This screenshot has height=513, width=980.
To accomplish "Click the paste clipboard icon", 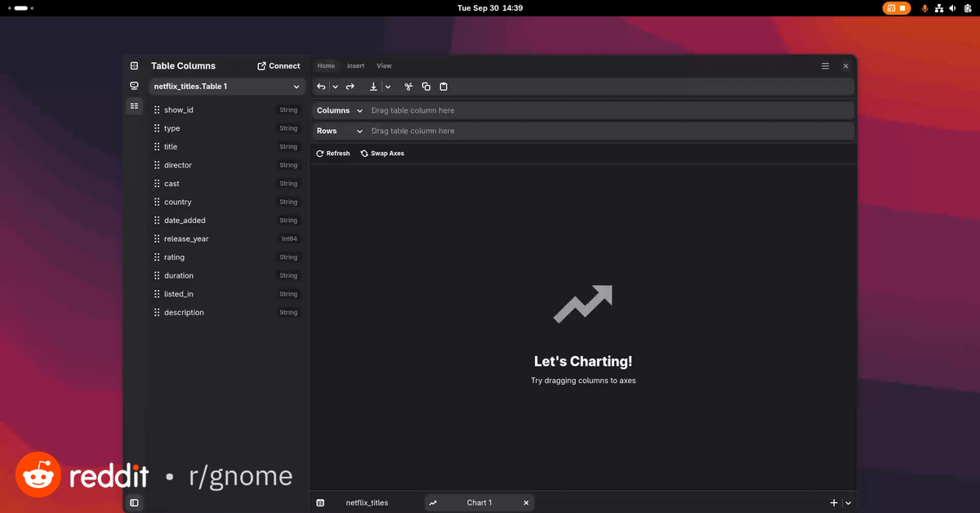I will click(x=443, y=87).
